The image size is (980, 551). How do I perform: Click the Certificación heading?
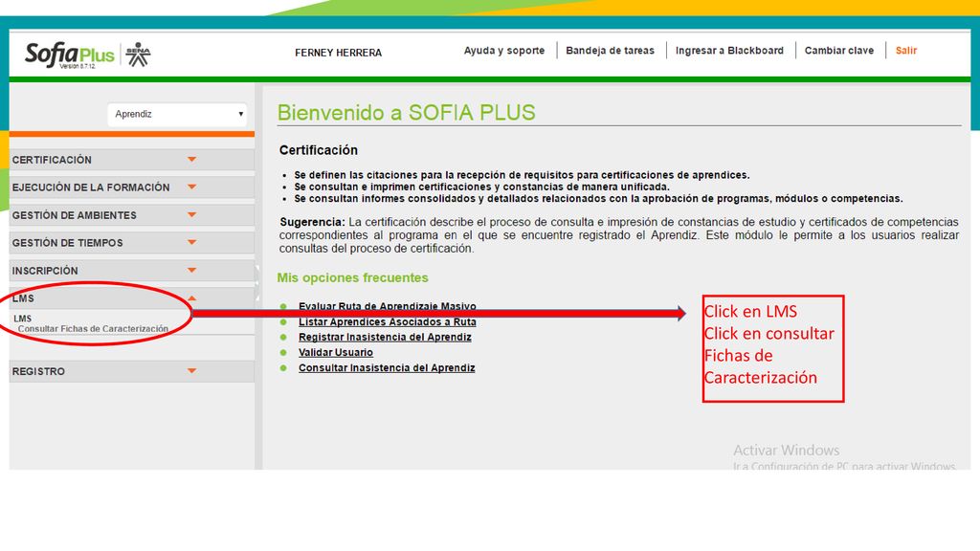point(318,150)
